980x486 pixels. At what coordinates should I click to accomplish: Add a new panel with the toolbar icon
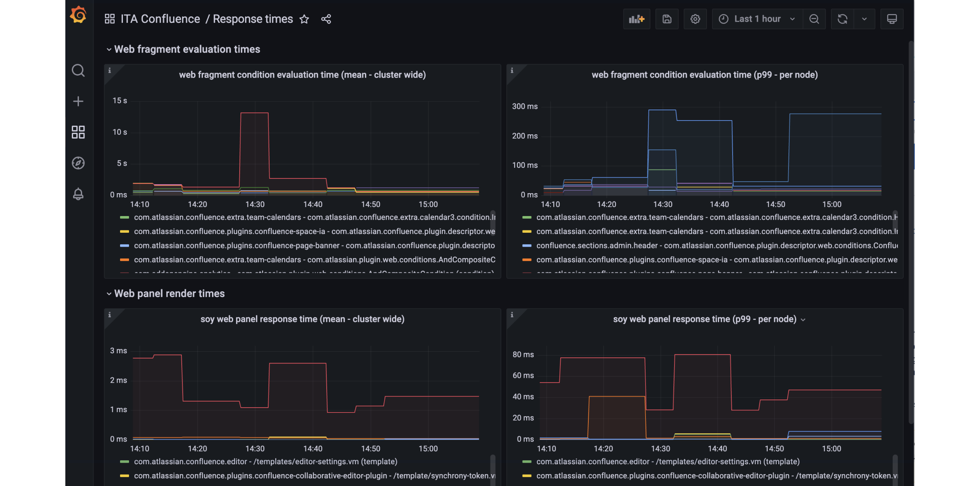637,19
